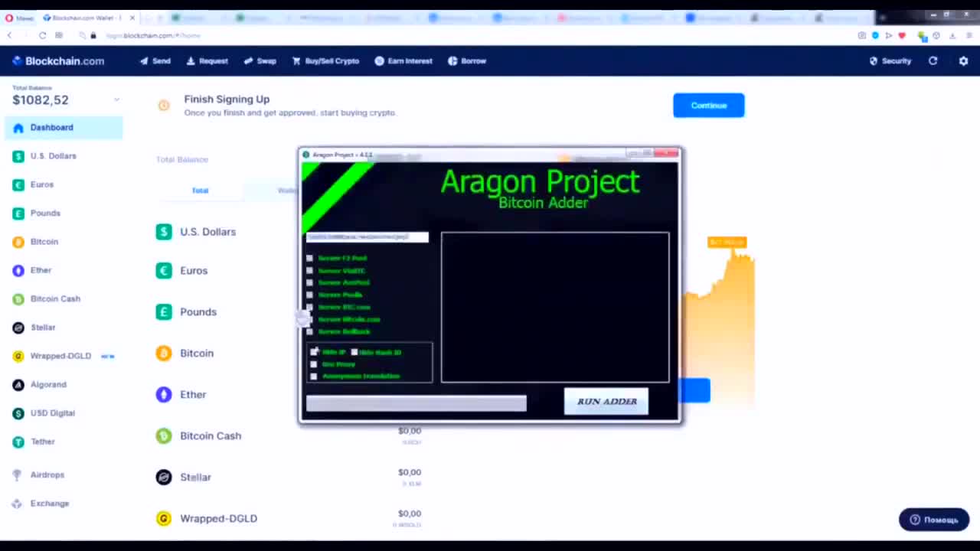Select Algorand in the left sidebar
Image resolution: width=980 pixels, height=551 pixels.
tap(40, 385)
